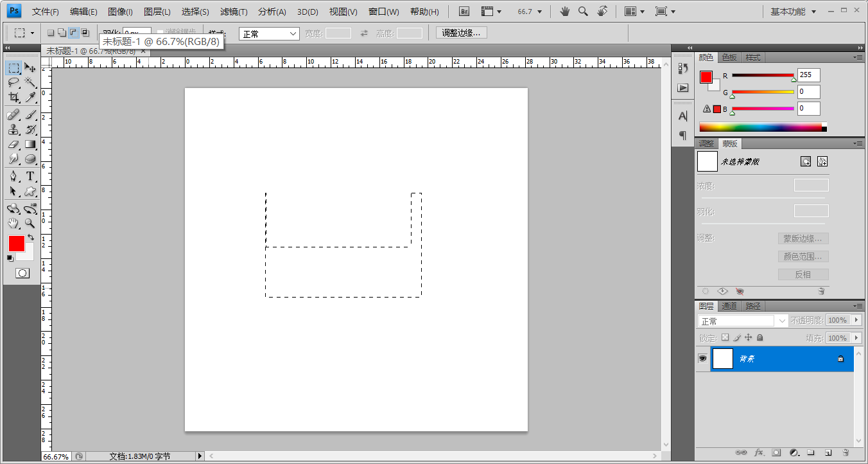Select the Custom Shape tool
Viewport: 868px width, 464px height.
(30, 191)
